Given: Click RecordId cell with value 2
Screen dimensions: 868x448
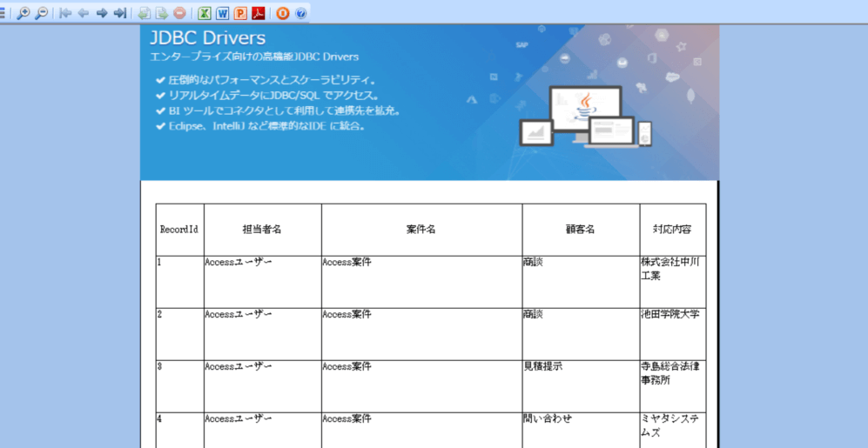Looking at the screenshot, I should tap(179, 334).
